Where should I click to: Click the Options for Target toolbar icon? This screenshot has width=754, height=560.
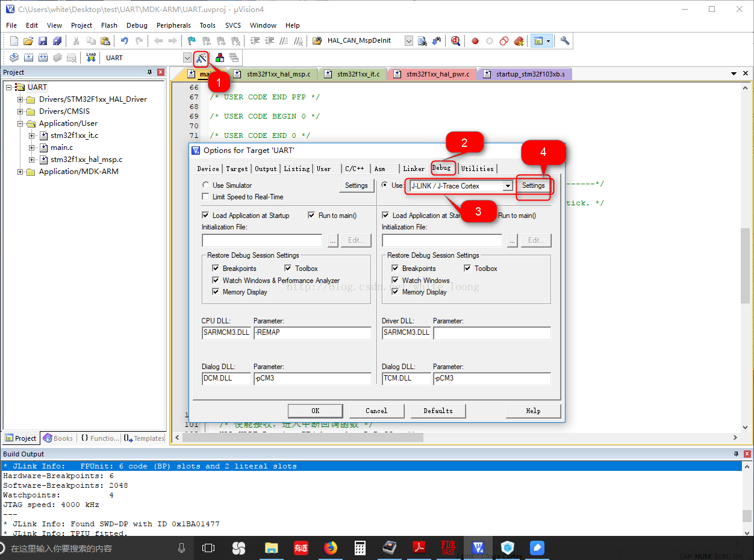(x=201, y=58)
